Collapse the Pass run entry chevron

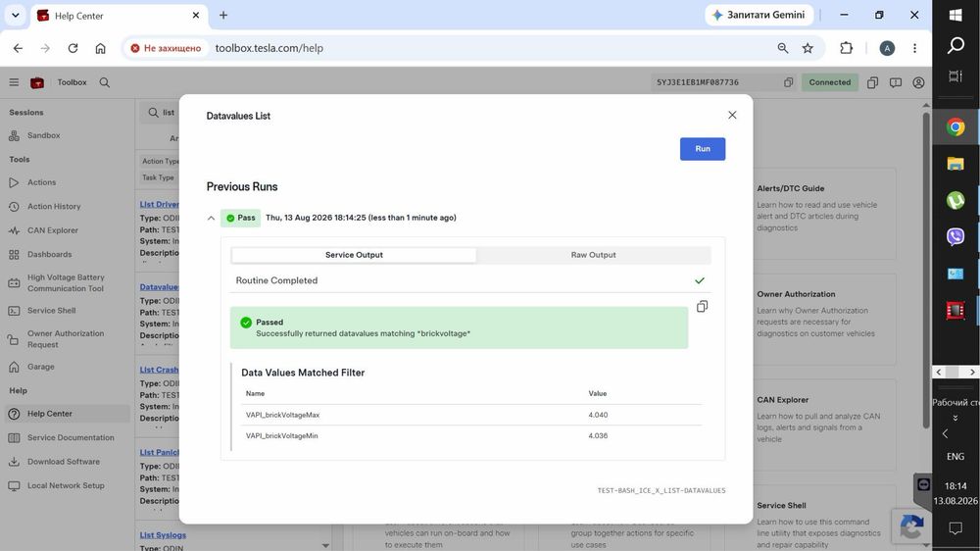pyautogui.click(x=211, y=219)
